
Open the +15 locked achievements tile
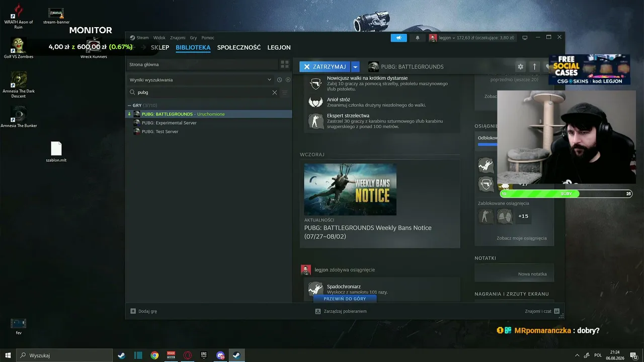523,216
